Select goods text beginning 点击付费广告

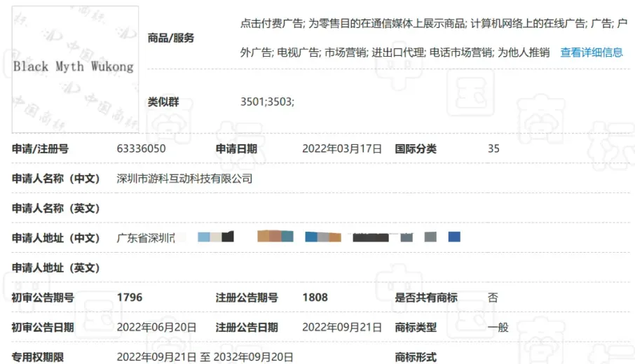434,24
